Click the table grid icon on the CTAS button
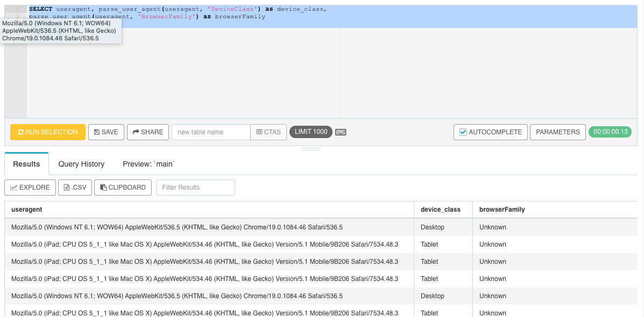The image size is (644, 317). 260,132
